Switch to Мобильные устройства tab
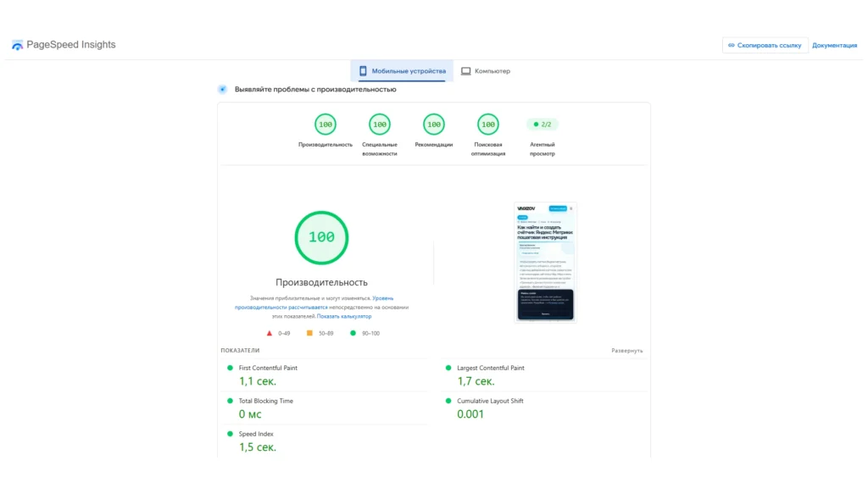This screenshot has height=488, width=868. [x=402, y=71]
